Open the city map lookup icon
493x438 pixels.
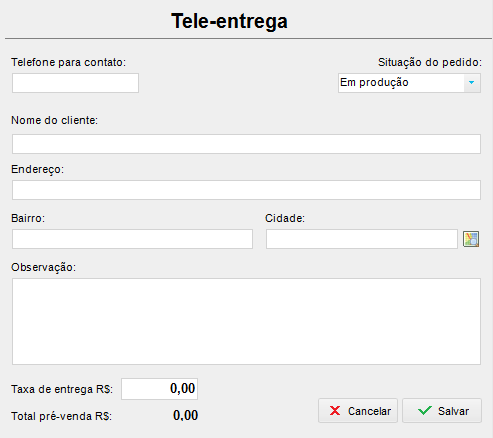[471, 239]
